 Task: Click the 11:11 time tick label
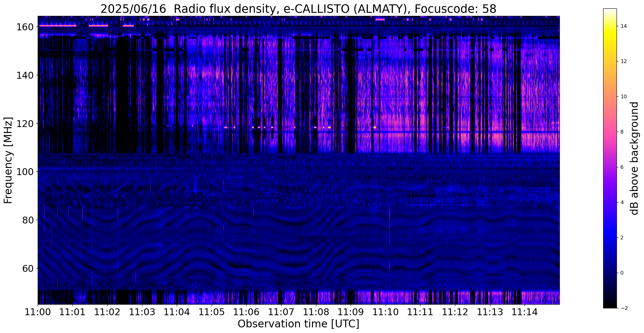tap(421, 311)
